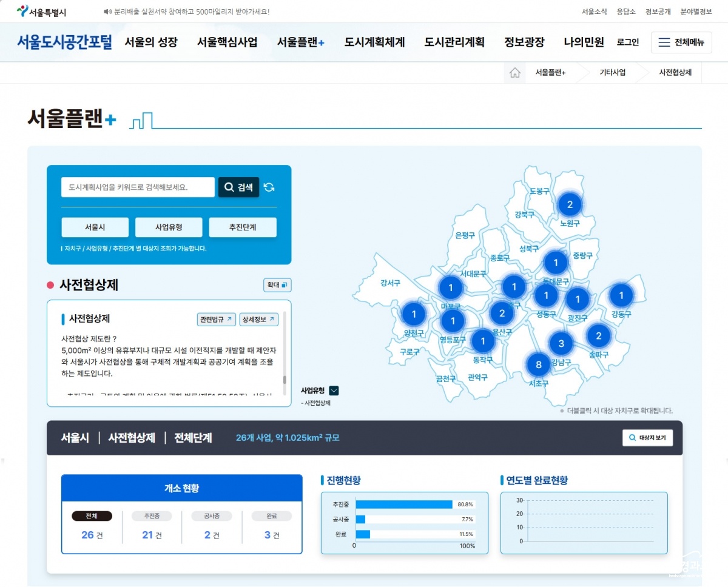Click the keyword search input field
The height and width of the screenshot is (587, 728).
(138, 187)
